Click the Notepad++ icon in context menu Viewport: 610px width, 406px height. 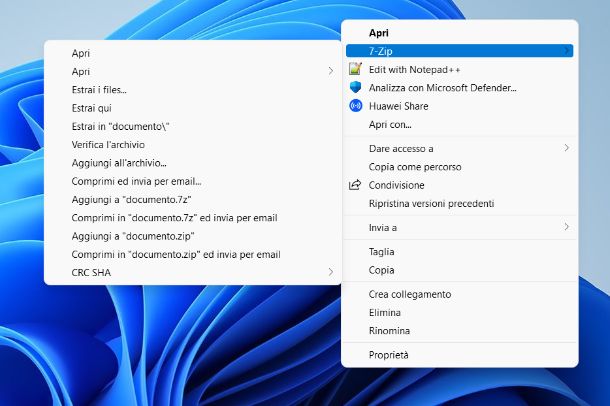tap(355, 69)
